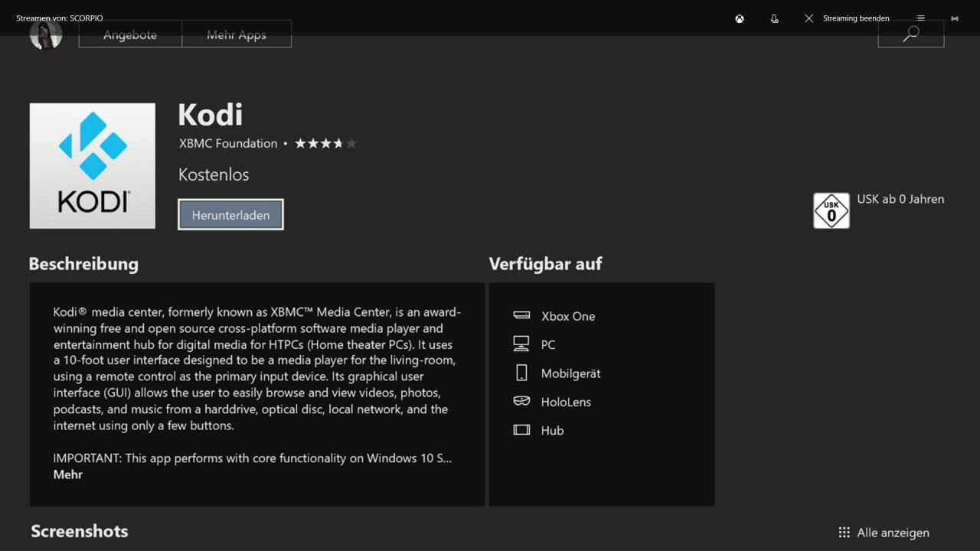Click the Kodi app logo tile
980x551 pixels.
93,166
